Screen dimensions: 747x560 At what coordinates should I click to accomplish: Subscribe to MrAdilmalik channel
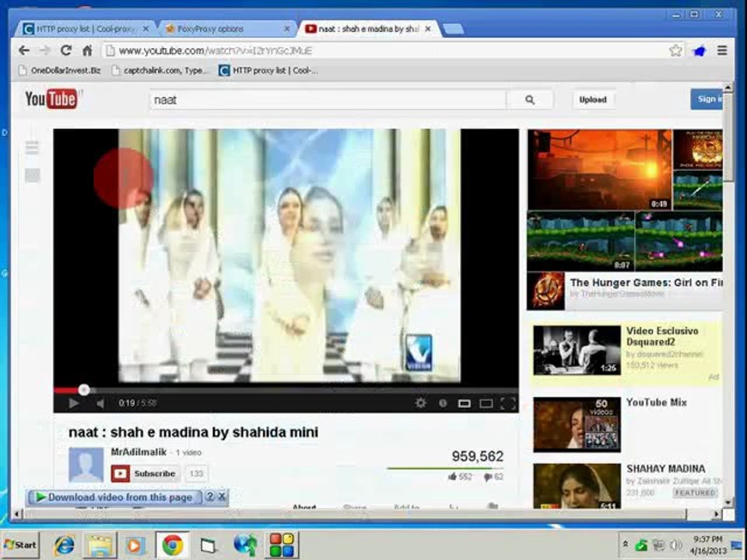point(146,474)
